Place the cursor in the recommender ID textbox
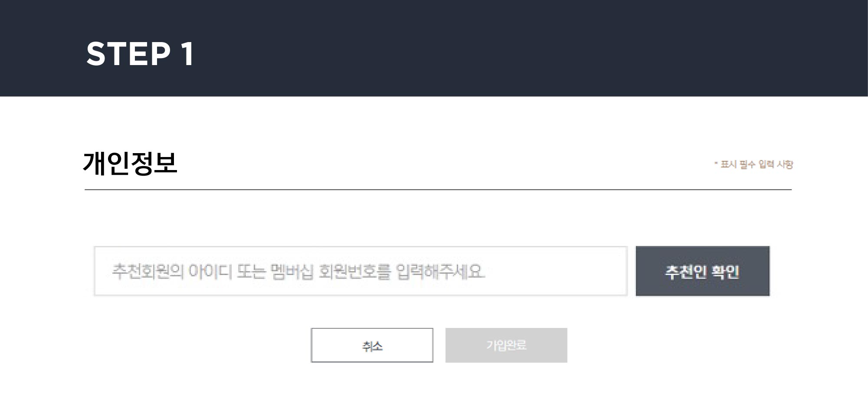 tap(360, 271)
